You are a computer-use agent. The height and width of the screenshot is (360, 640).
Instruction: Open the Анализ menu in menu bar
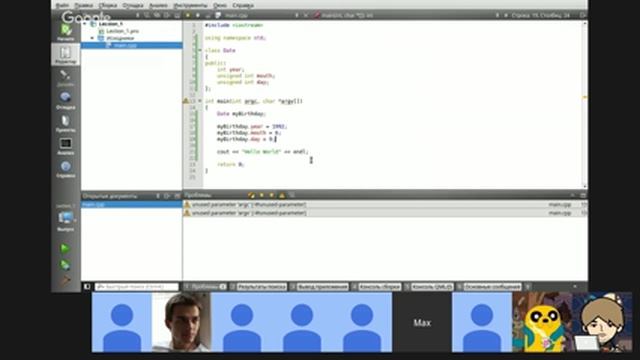click(x=158, y=5)
